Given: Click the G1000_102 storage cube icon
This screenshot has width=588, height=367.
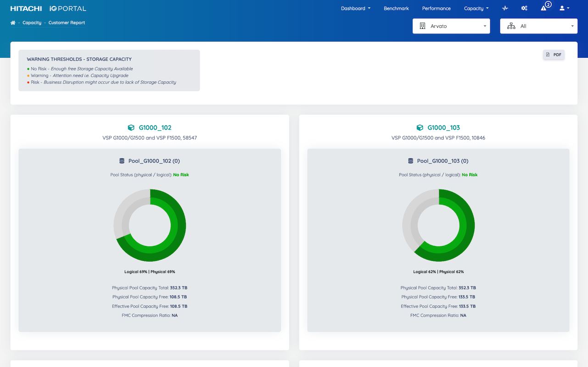Looking at the screenshot, I should coord(131,128).
